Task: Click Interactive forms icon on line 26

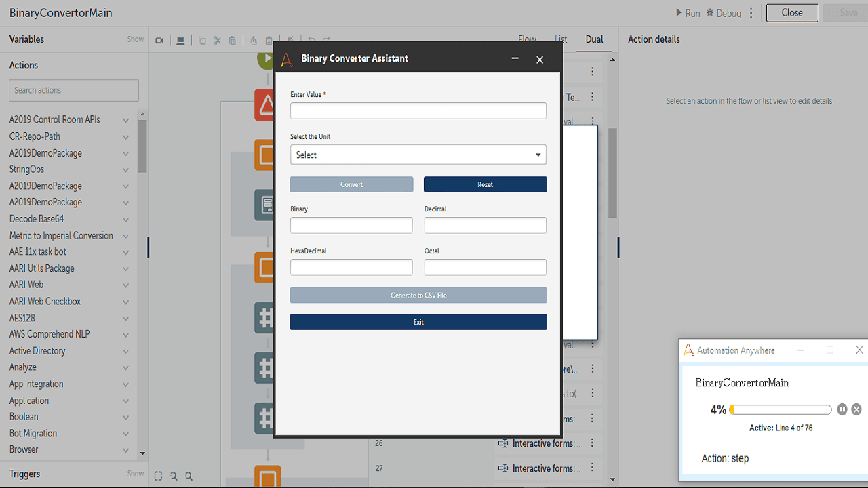Action: tap(503, 443)
